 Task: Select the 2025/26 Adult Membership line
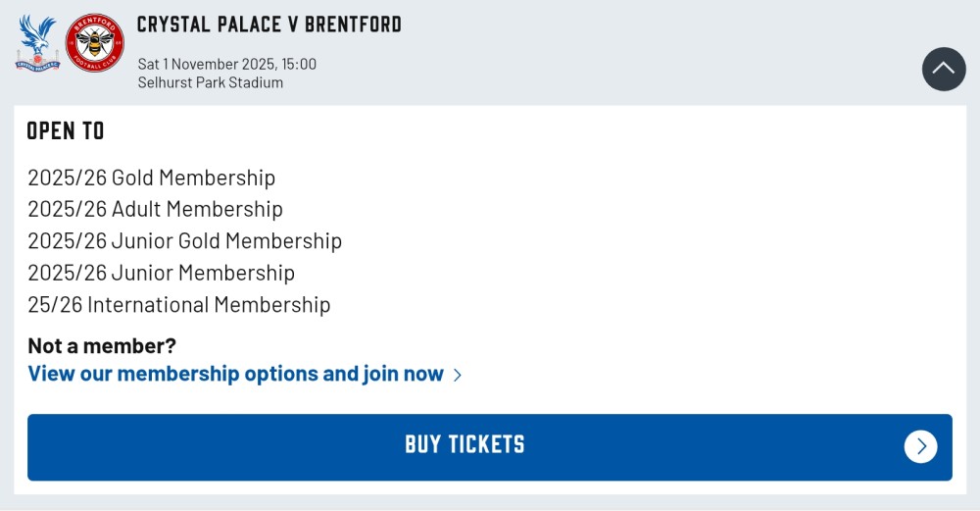point(155,209)
